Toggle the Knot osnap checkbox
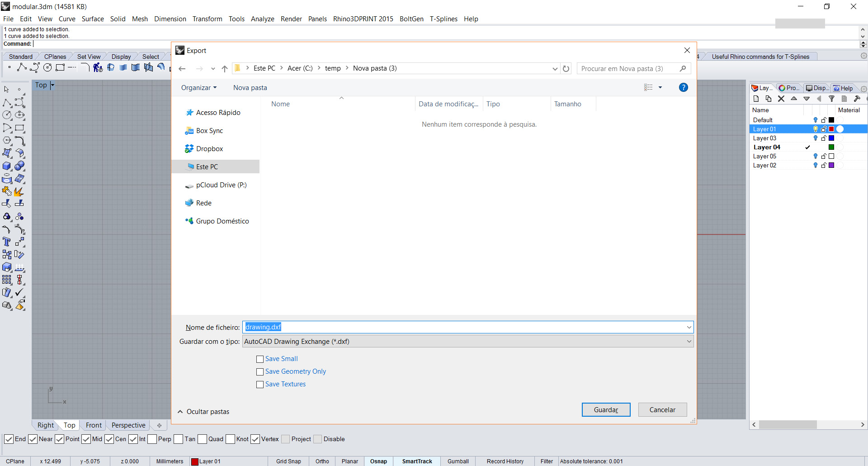The height and width of the screenshot is (466, 868). (x=230, y=439)
